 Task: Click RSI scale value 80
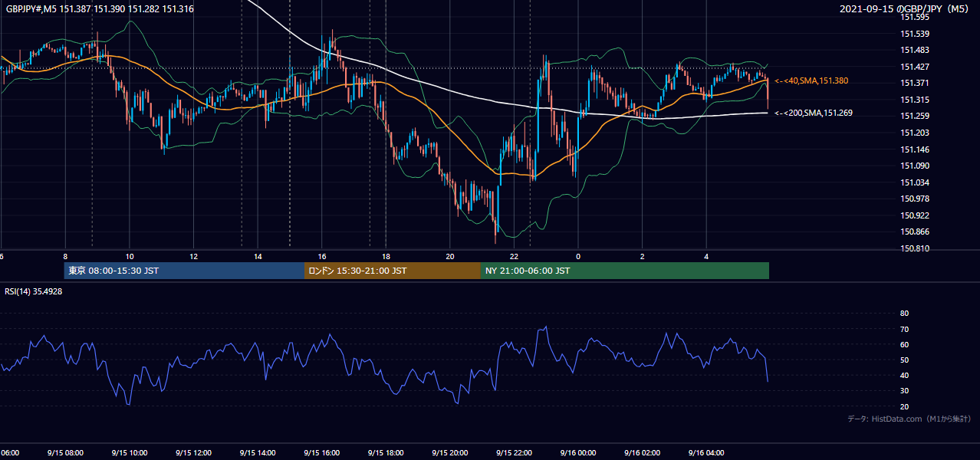tap(904, 314)
